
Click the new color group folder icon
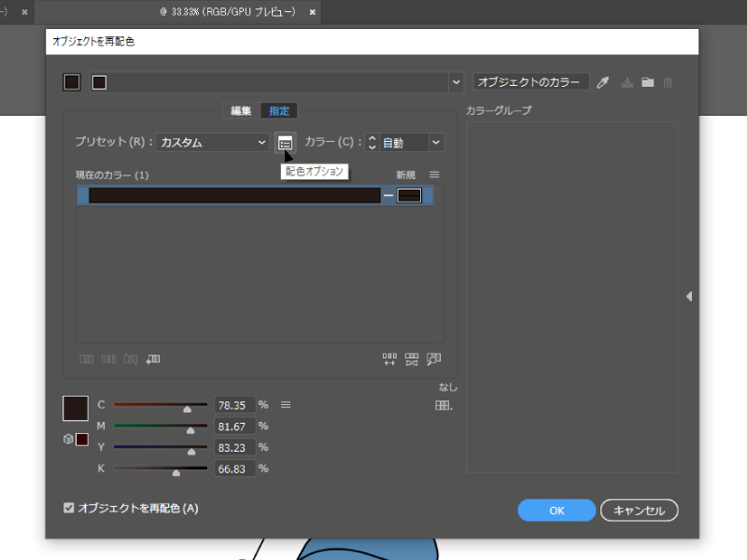click(x=647, y=82)
